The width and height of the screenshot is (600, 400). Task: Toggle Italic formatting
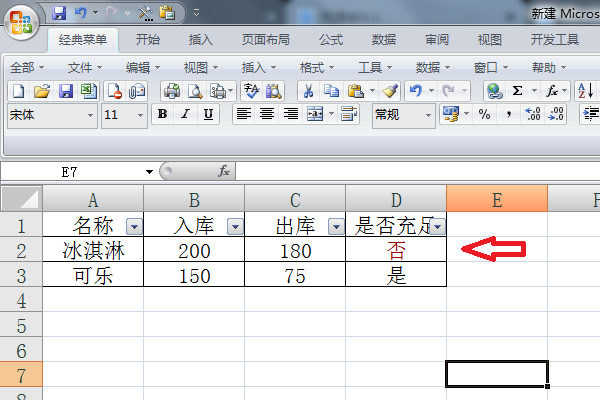click(186, 114)
